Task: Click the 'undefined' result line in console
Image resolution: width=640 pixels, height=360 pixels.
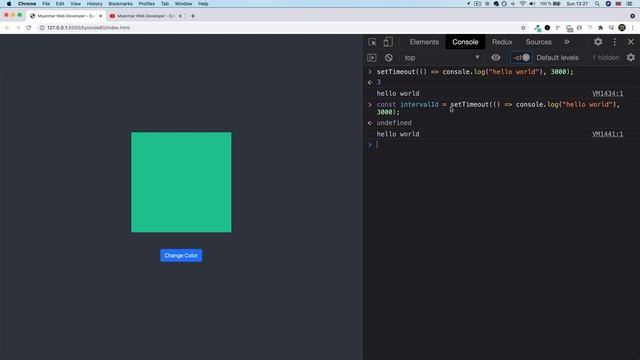Action: (x=394, y=123)
